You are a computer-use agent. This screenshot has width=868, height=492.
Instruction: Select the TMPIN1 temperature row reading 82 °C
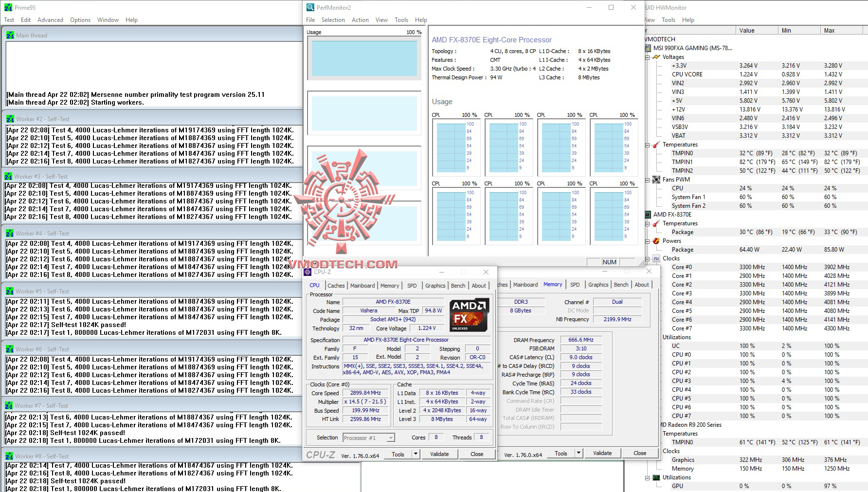point(756,162)
